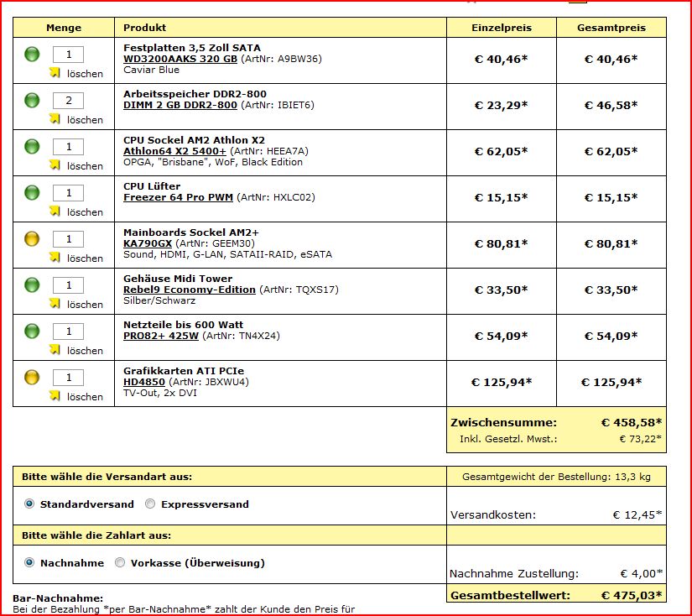692x616 pixels.
Task: Click löschen text for PRO82+ power supply
Action: click(85, 351)
